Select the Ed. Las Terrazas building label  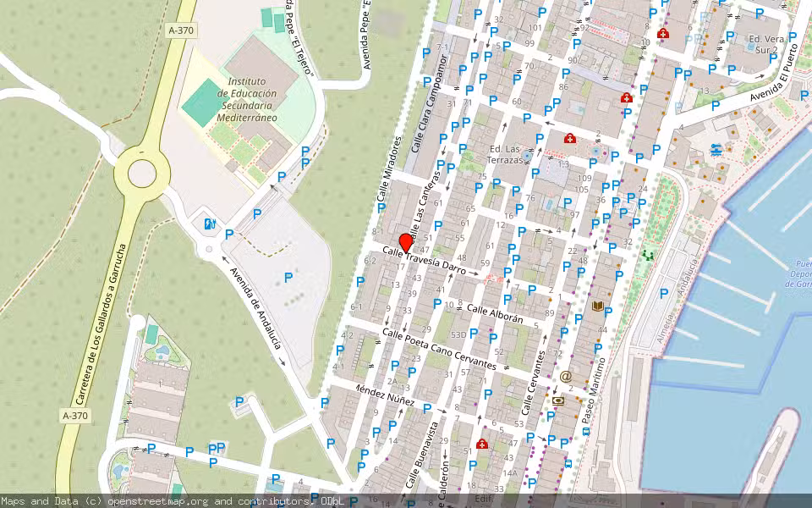(x=507, y=155)
